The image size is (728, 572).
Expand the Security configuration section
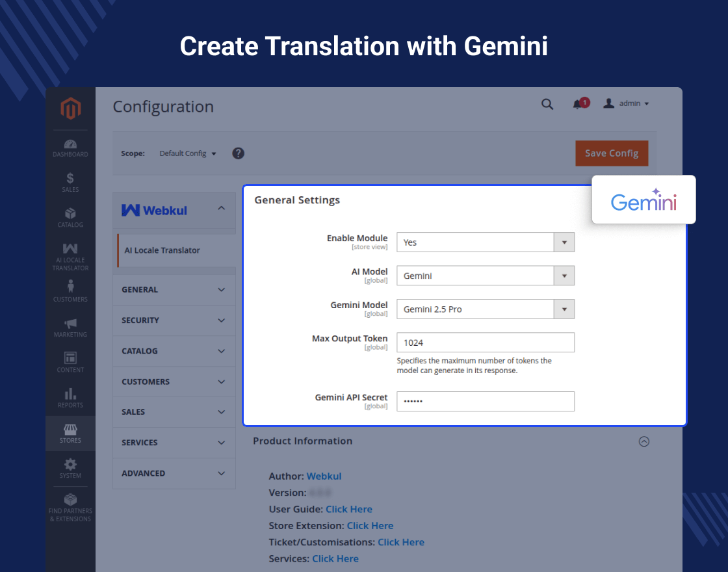[174, 320]
